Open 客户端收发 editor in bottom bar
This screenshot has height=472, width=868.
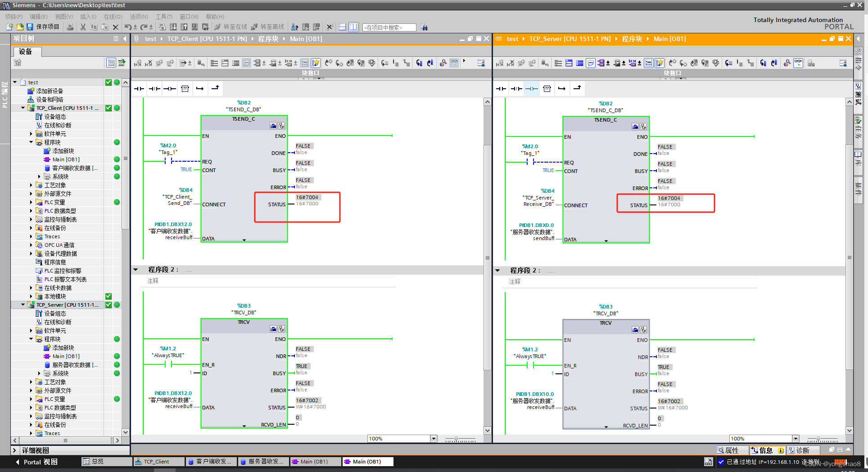pos(211,462)
